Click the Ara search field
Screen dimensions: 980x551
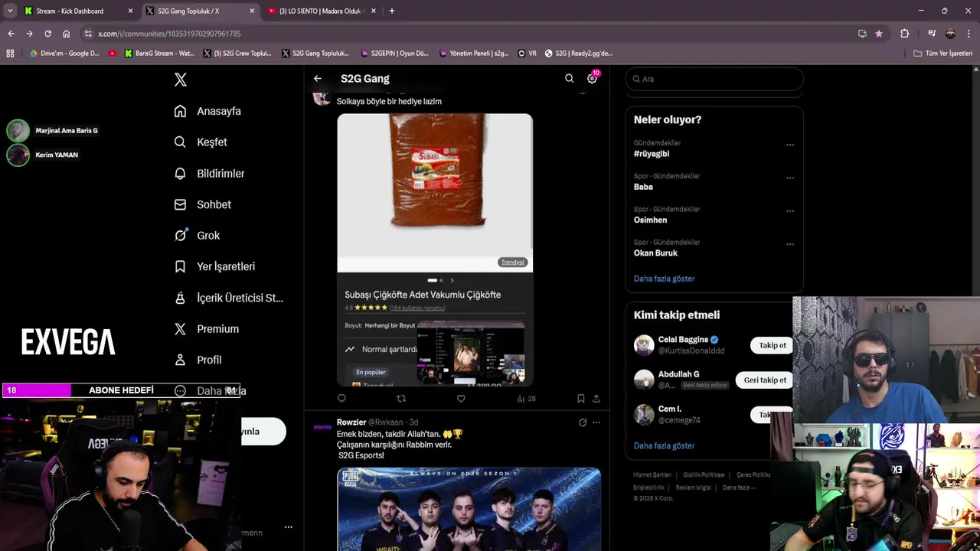tap(714, 79)
